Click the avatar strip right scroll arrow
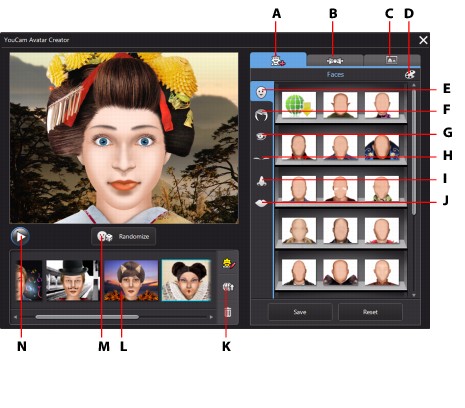 (x=211, y=317)
